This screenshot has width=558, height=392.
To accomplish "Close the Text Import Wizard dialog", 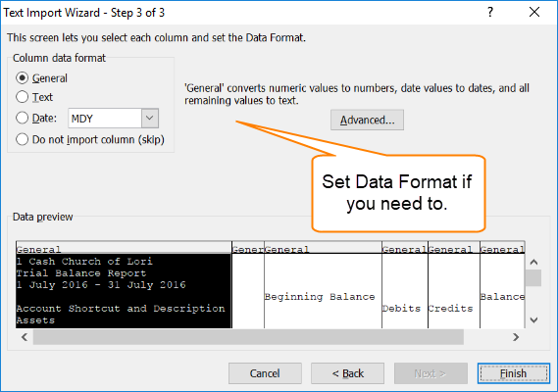I will [x=534, y=12].
